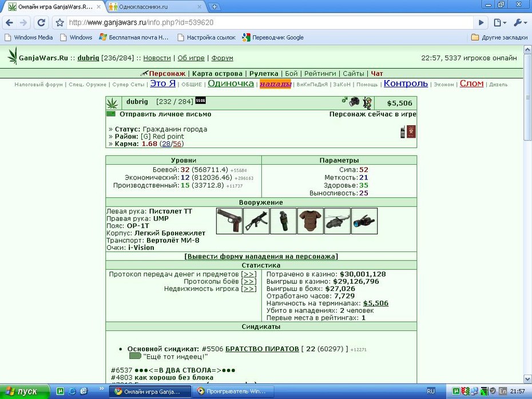Viewport: 532px width, 399px height.
Task: Open the Рулетка menu item
Action: click(264, 74)
